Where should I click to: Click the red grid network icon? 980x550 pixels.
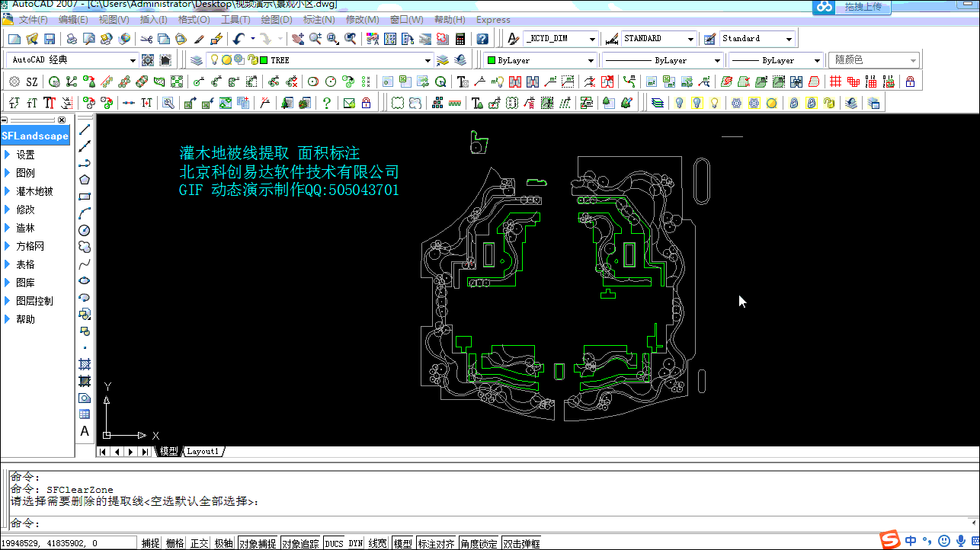click(835, 82)
